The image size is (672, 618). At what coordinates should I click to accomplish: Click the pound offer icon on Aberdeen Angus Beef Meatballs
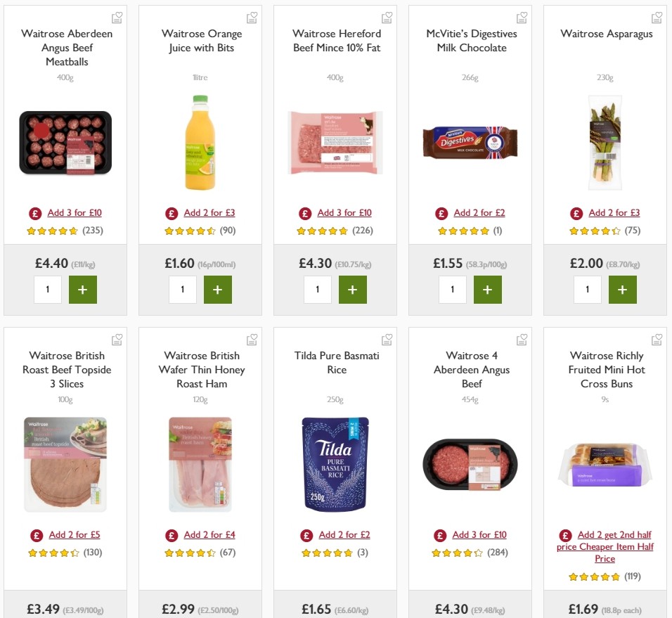pos(35,212)
